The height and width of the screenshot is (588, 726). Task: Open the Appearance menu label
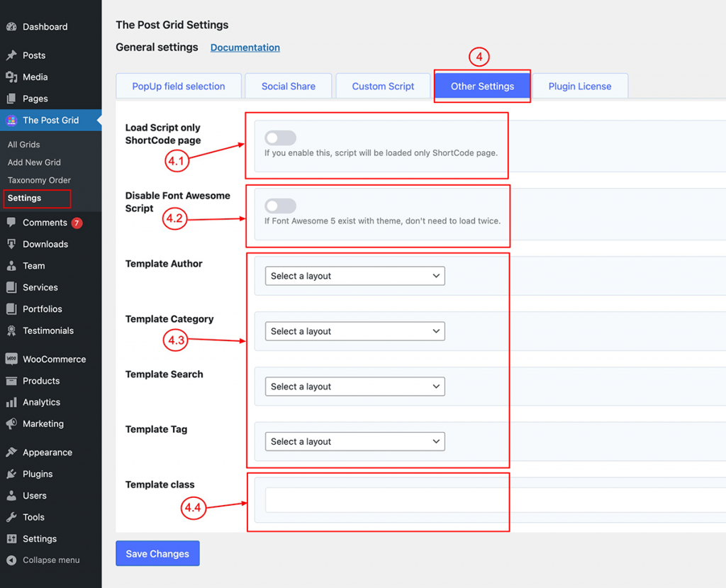click(48, 453)
